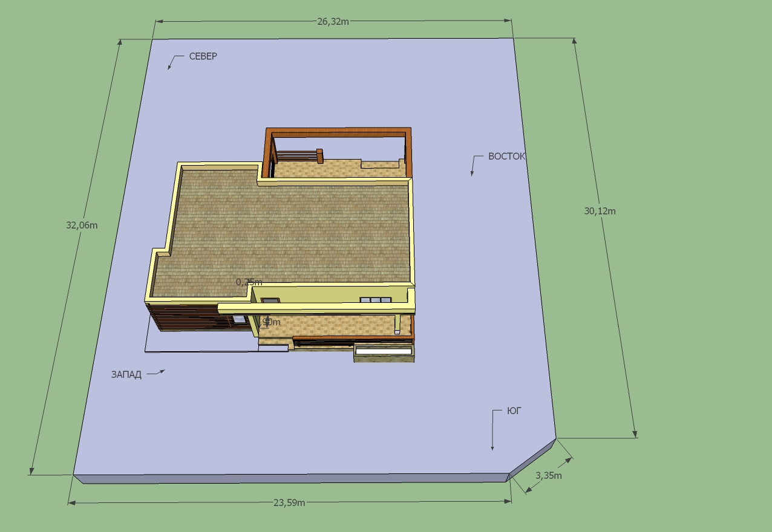Image resolution: width=772 pixels, height=532 pixels.
Task: Select the 23,59m dimension text
Action: pos(289,502)
